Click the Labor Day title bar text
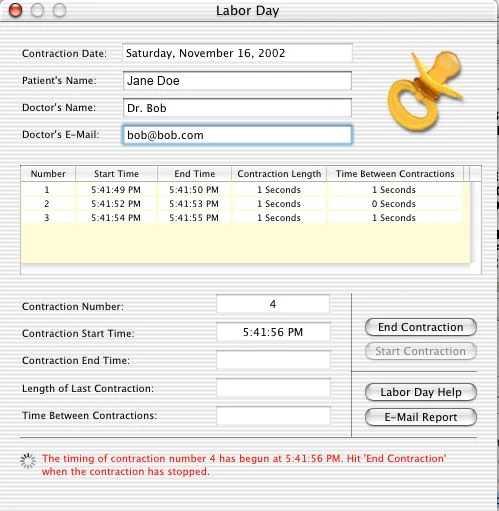This screenshot has width=499, height=511. (247, 11)
